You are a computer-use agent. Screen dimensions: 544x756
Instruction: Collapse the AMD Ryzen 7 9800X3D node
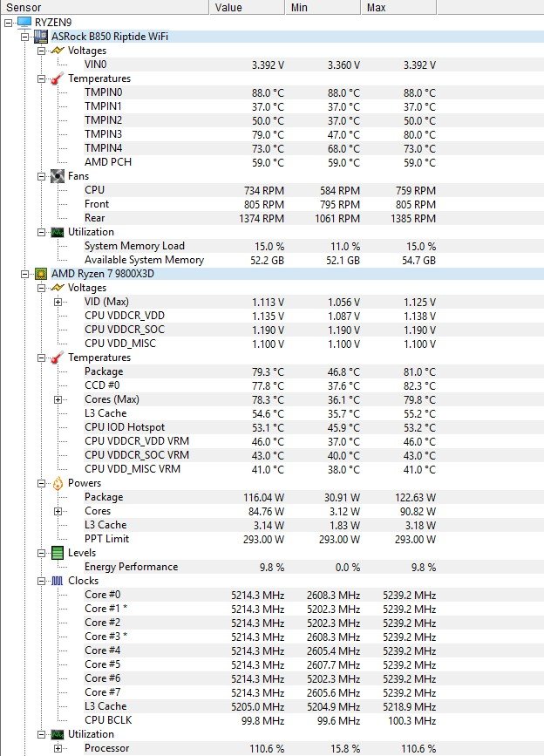pos(24,274)
